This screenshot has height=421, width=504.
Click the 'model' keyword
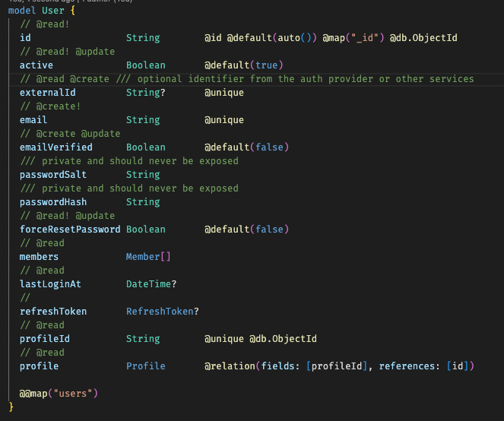[x=22, y=11]
